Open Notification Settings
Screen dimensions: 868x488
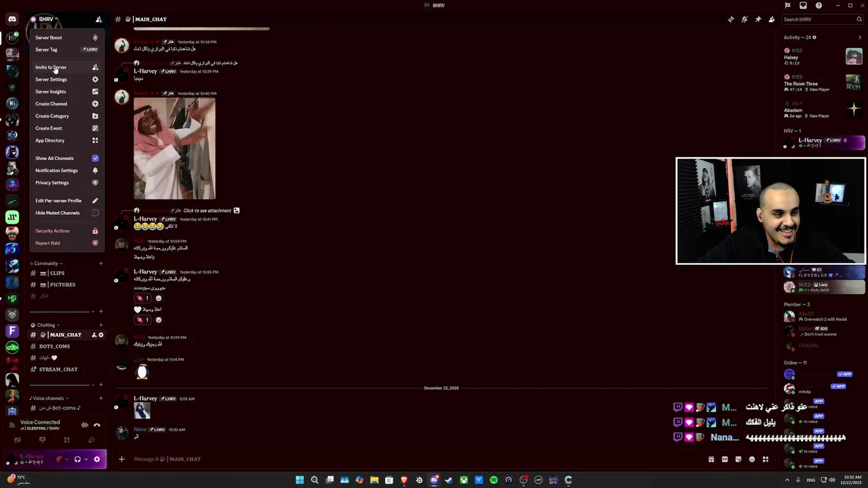tap(66, 170)
